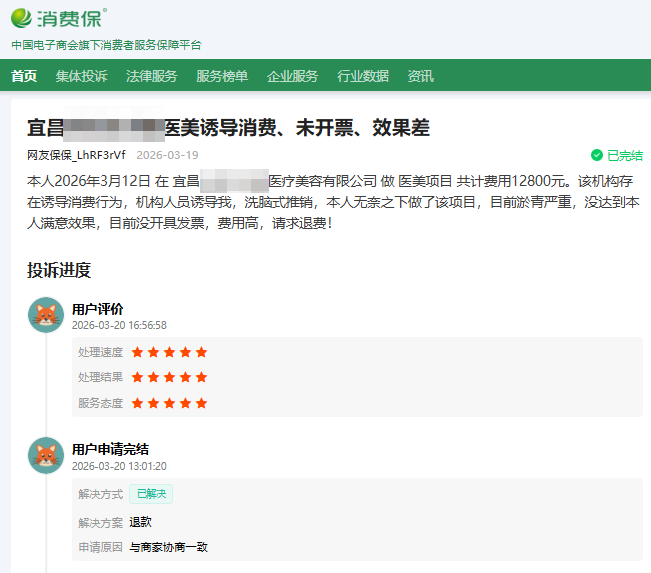651x573 pixels.
Task: Click the first star of 处理结果 rating
Action: pyautogui.click(x=138, y=377)
